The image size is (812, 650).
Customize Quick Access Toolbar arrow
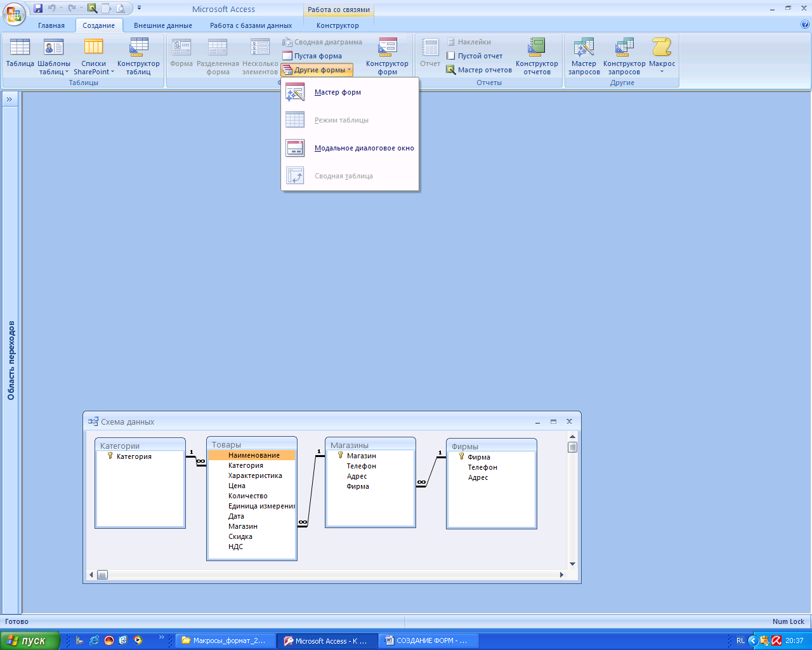coord(139,8)
